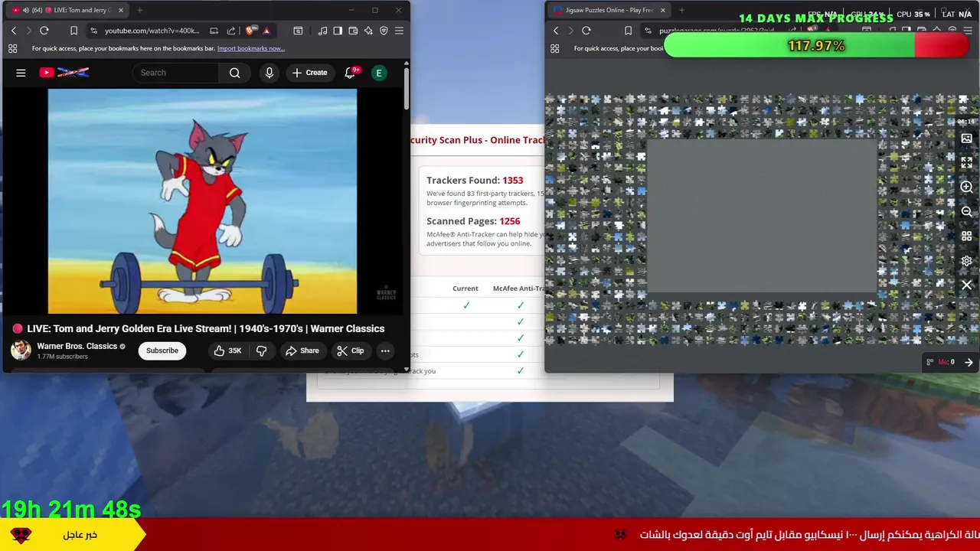Open more actions three-dot menu below video

tap(385, 350)
